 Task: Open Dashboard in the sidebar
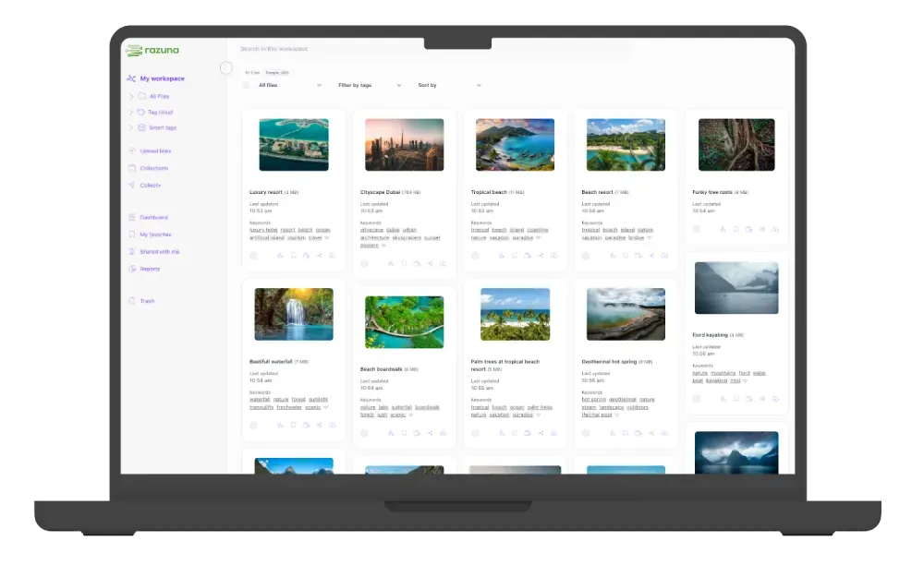(153, 217)
